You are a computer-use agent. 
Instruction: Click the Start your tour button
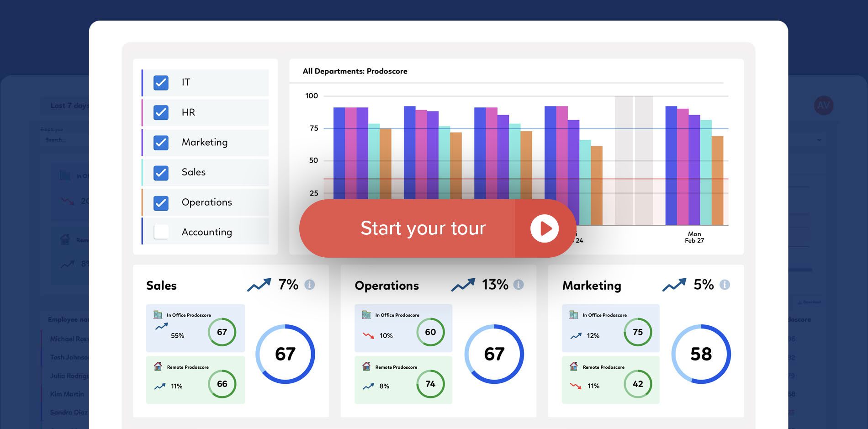pos(437,228)
